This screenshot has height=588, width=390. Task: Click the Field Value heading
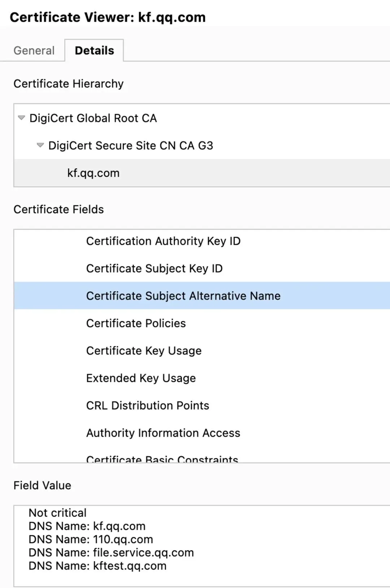[x=42, y=485]
